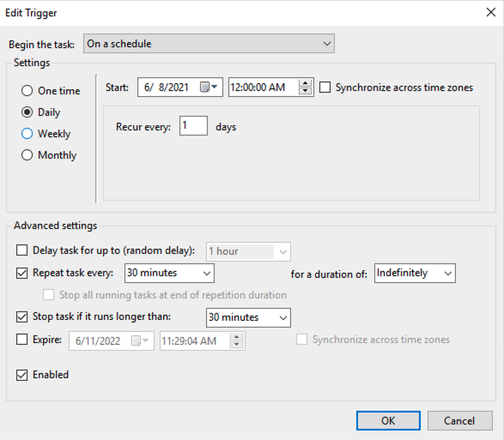This screenshot has width=504, height=440.
Task: Open the Begin the task dropdown
Action: (209, 44)
